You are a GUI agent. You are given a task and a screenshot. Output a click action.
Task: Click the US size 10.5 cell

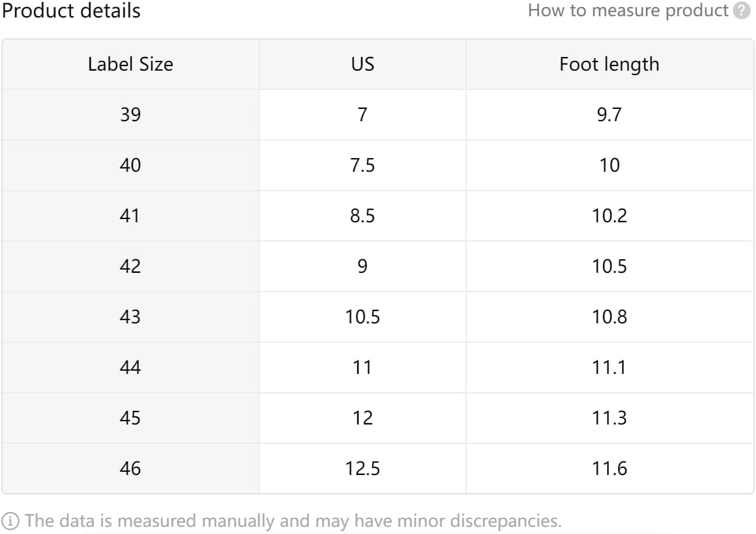tap(362, 317)
